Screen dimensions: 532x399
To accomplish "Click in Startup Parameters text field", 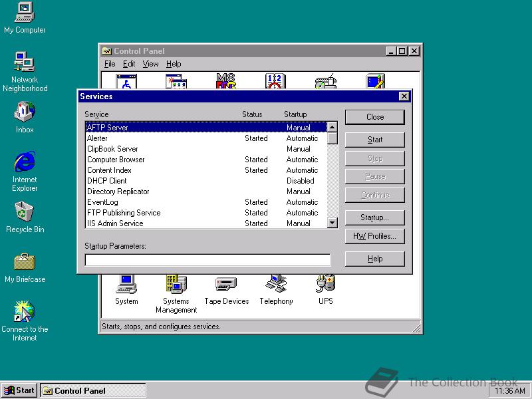I will pyautogui.click(x=207, y=260).
